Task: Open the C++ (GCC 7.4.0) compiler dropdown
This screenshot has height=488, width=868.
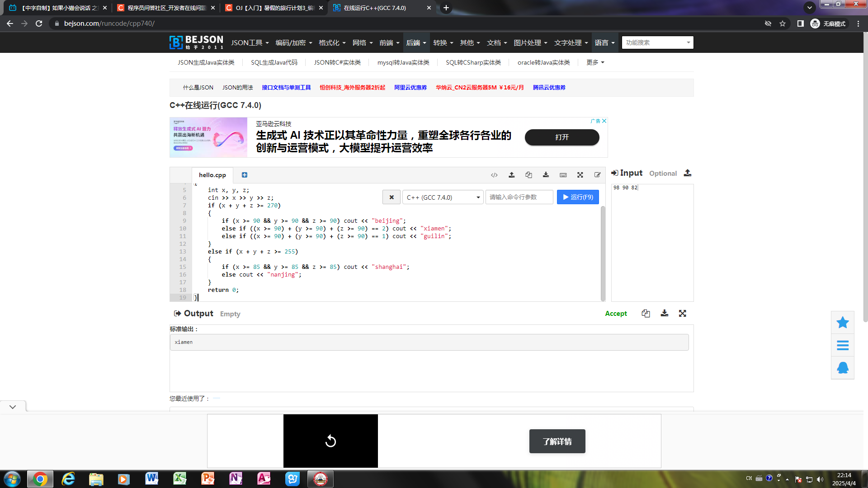Action: (x=443, y=197)
